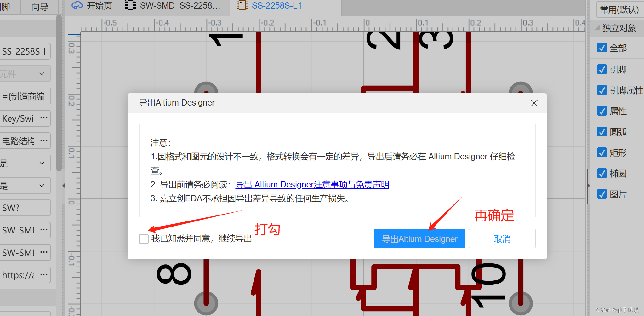Screen dimensions: 644x316
Task: Check the agree and continue export checkbox
Action: click(x=144, y=239)
